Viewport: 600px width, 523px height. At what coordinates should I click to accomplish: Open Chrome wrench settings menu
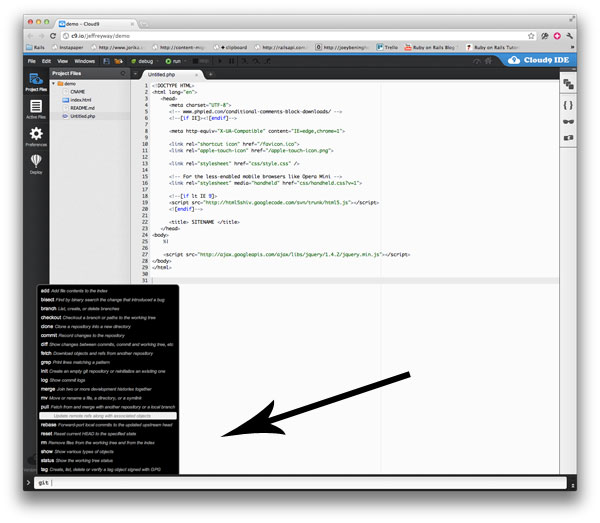click(569, 36)
